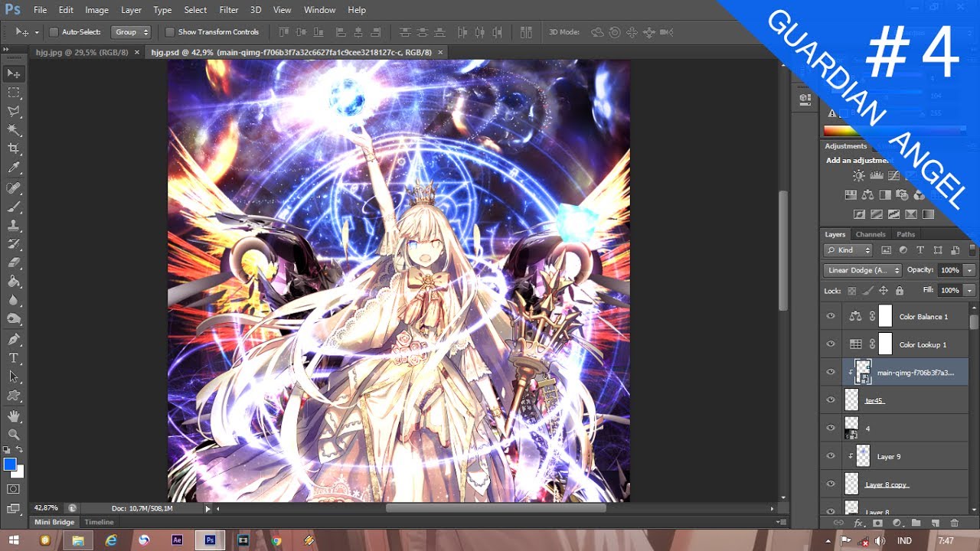Hide layer named 4
980x551 pixels.
pyautogui.click(x=831, y=429)
